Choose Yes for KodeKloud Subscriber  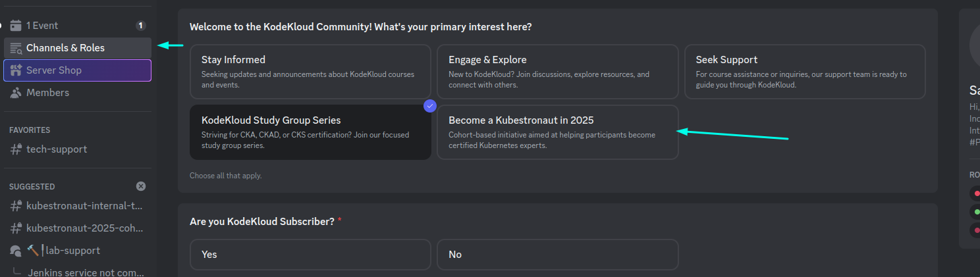tap(310, 255)
